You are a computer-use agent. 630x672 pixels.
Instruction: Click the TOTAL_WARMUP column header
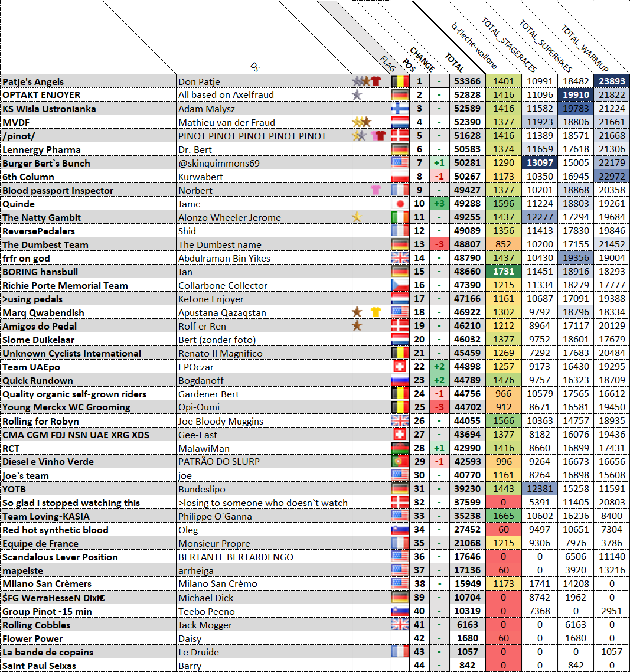point(585,48)
